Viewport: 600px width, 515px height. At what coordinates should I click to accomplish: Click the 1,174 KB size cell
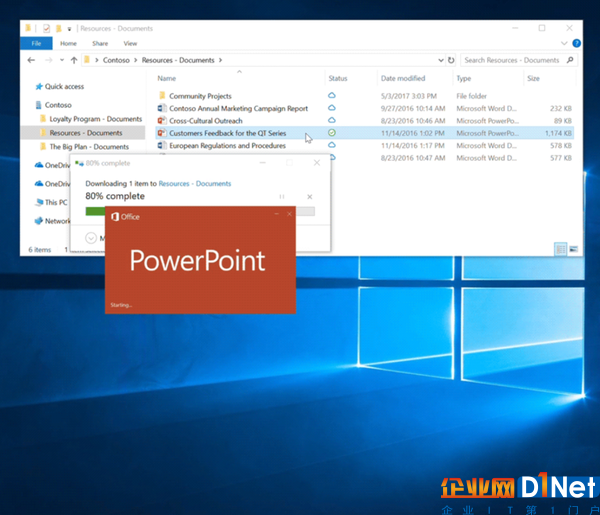(x=558, y=133)
